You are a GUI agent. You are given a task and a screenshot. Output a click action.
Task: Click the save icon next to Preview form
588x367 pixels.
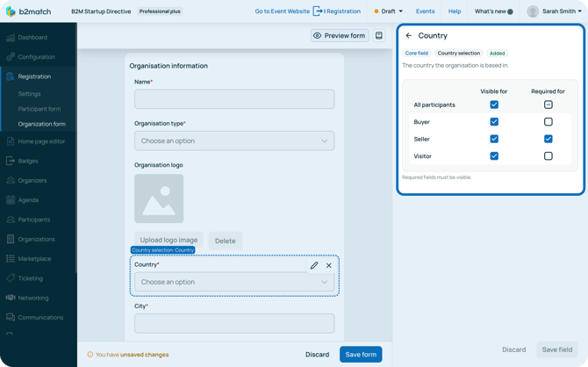pyautogui.click(x=379, y=36)
